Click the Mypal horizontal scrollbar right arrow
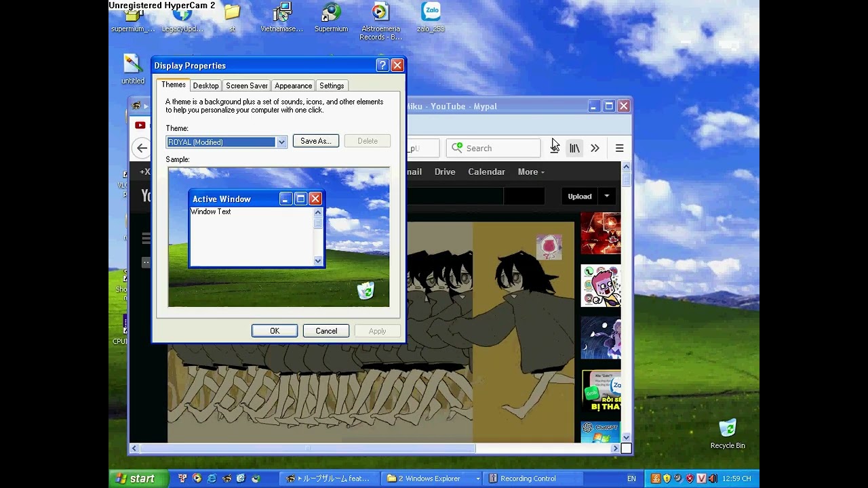Screen dimensions: 868x488 pyautogui.click(x=616, y=448)
